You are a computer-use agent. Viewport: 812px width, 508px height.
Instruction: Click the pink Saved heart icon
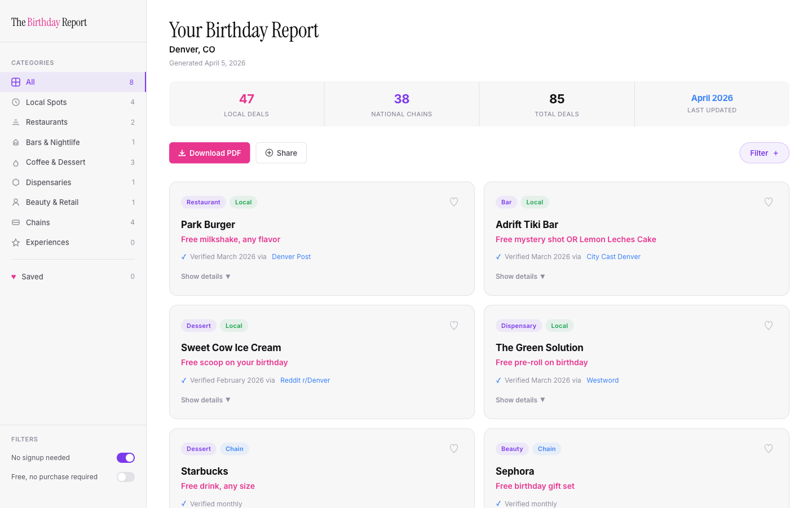point(14,277)
